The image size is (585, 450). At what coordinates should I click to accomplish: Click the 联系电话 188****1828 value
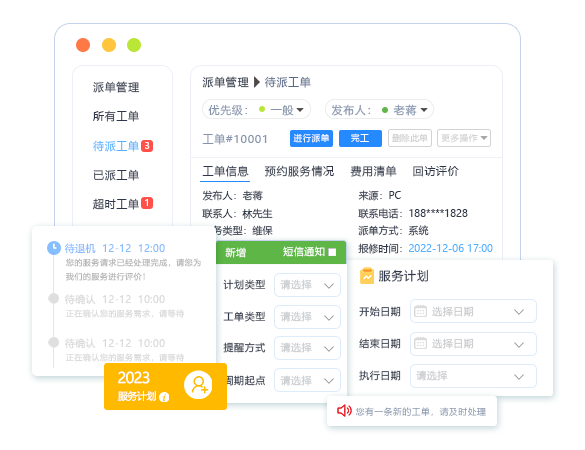pos(438,213)
